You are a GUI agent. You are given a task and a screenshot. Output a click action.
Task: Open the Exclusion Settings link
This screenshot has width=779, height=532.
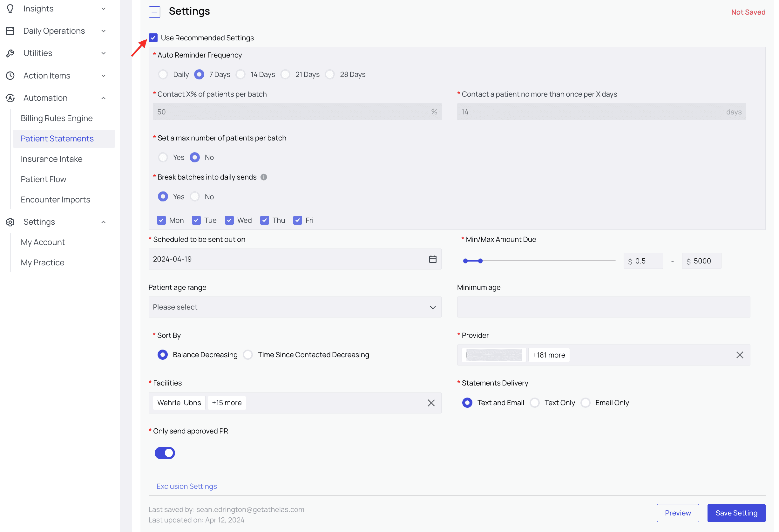click(x=187, y=486)
